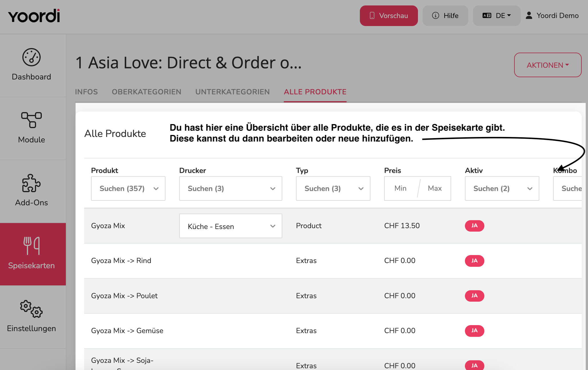Open the Add-Ons puzzle piece icon
Image resolution: width=588 pixels, height=370 pixels.
click(31, 183)
